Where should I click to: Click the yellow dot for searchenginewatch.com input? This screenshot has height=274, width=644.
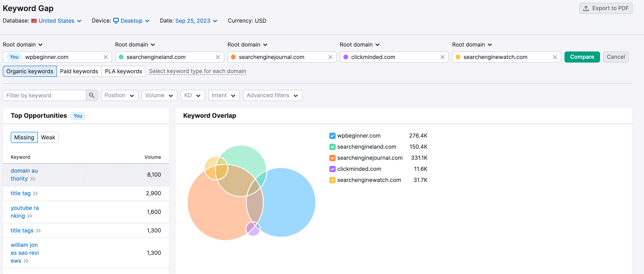coord(458,57)
